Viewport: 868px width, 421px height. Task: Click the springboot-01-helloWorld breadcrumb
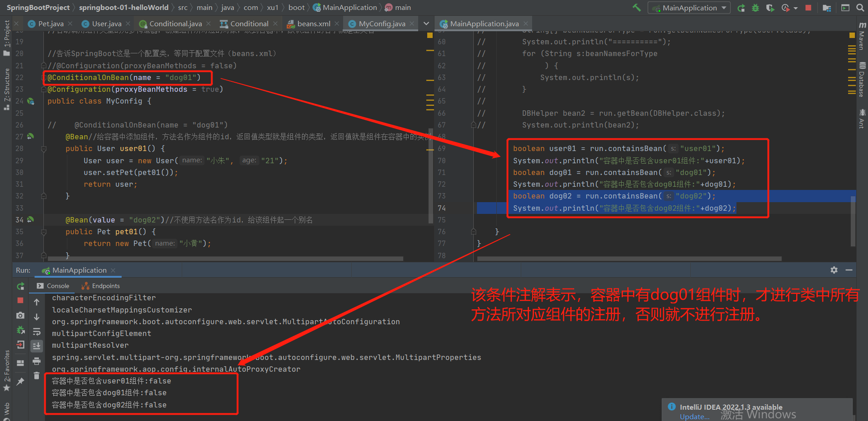click(x=123, y=7)
